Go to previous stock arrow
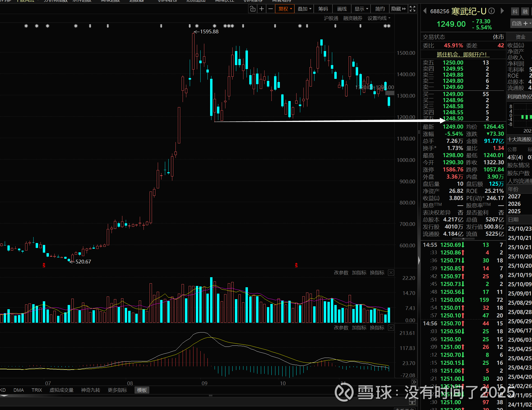This screenshot has height=410, width=532. point(425,11)
